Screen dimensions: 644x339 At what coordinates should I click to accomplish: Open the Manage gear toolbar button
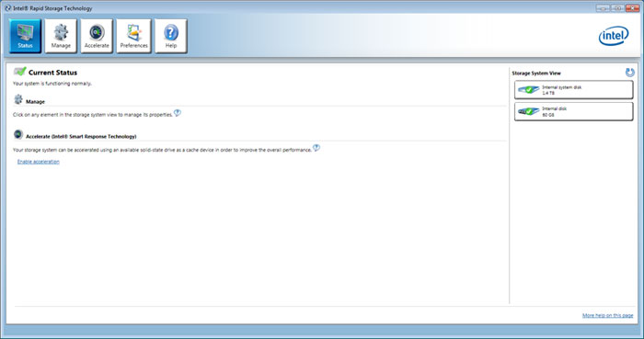(61, 36)
